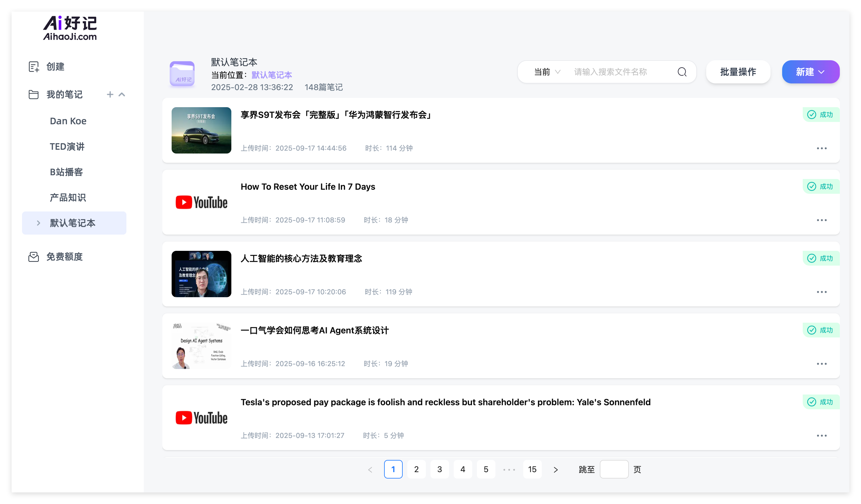Expand the 默认笔记本 tree chevron
861x504 pixels.
[38, 223]
